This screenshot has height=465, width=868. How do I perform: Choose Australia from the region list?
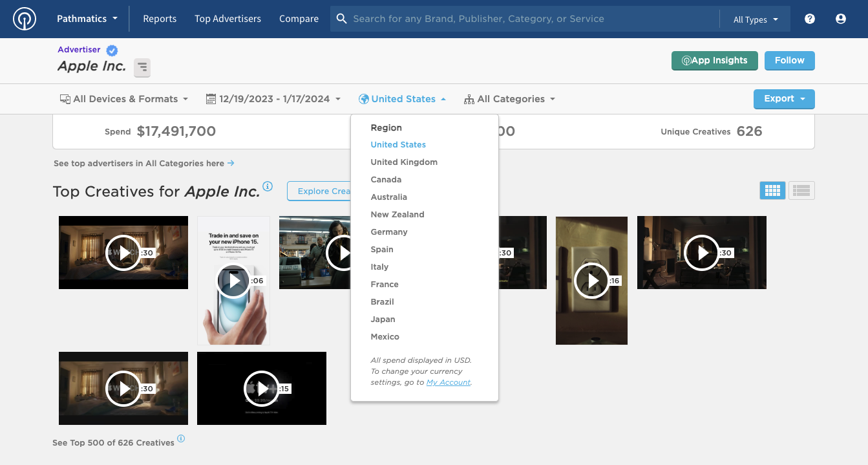[x=389, y=197]
